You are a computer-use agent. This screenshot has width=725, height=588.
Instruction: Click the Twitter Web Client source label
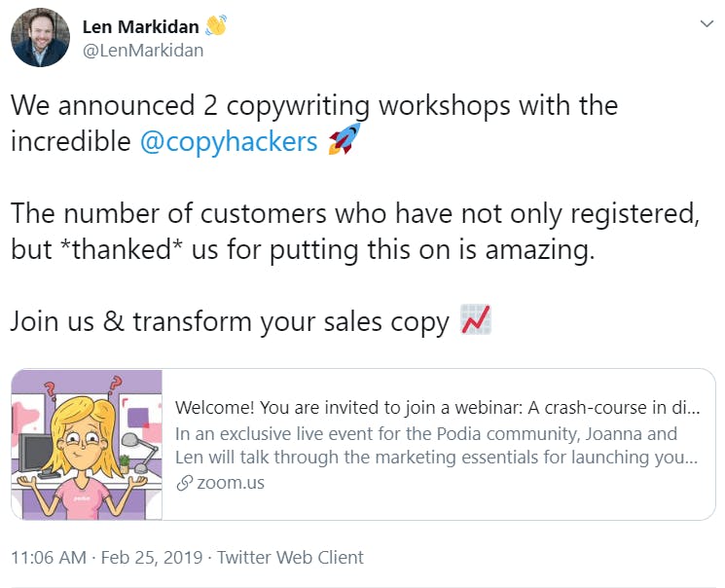coord(290,558)
